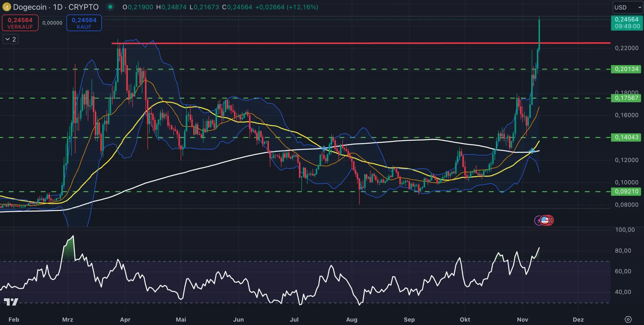Viewport: 644px width, 325px height.
Task: Click the Okt label on time axis
Action: (x=465, y=320)
